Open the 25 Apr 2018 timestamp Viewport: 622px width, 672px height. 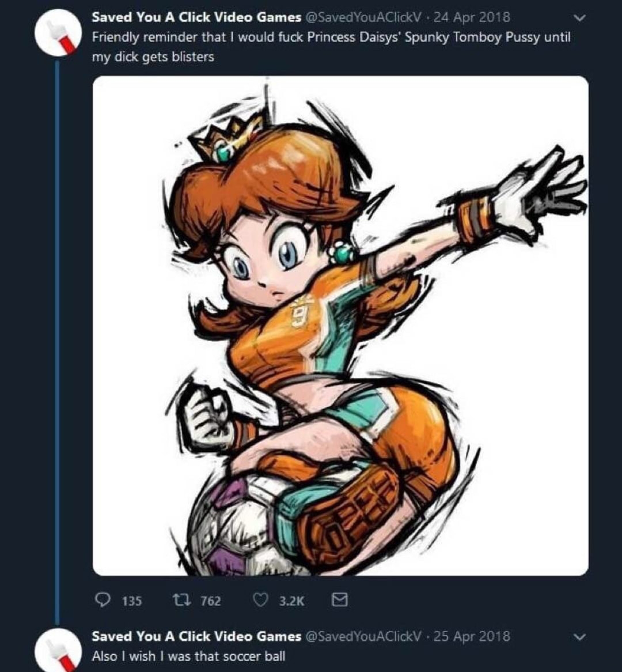point(471,636)
